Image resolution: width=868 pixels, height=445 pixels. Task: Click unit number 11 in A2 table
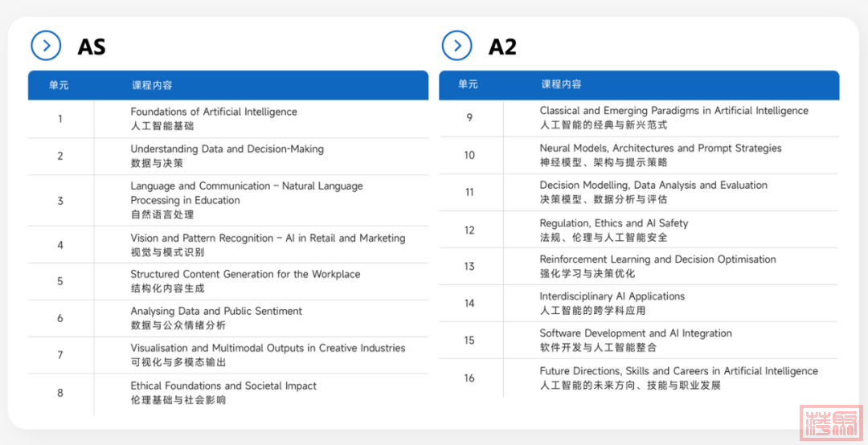click(x=469, y=193)
